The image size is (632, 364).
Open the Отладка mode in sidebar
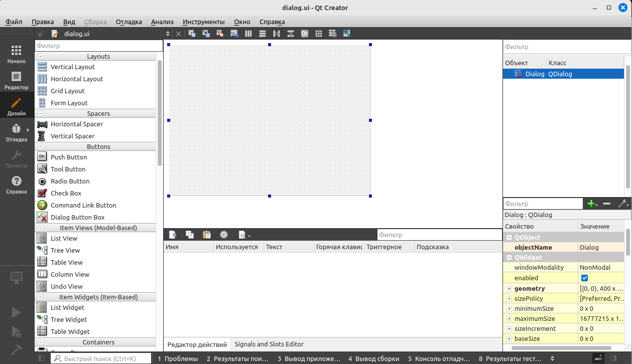tap(16, 132)
